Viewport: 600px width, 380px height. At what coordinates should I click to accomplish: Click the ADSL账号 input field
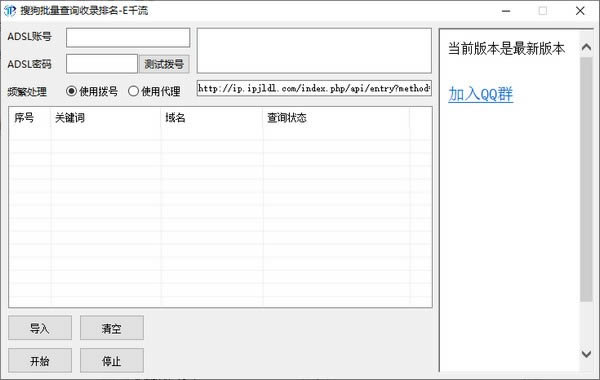pyautogui.click(x=128, y=38)
